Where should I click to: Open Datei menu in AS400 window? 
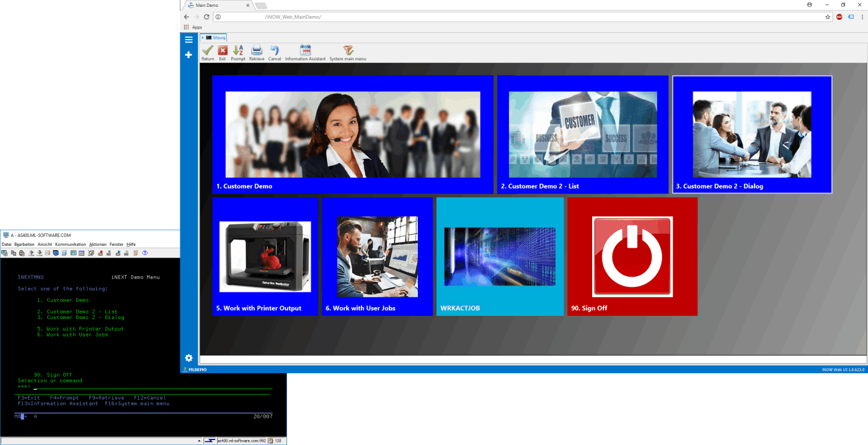click(x=6, y=245)
